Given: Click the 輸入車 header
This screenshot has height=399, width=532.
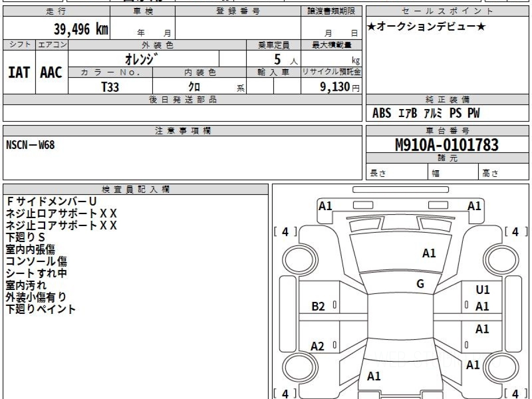Looking at the screenshot, I should (x=274, y=72).
